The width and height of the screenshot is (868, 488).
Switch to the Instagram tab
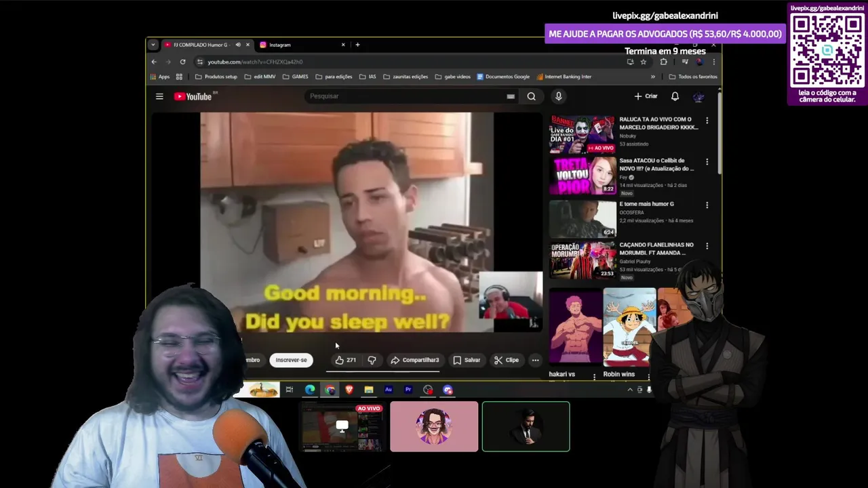click(x=302, y=45)
